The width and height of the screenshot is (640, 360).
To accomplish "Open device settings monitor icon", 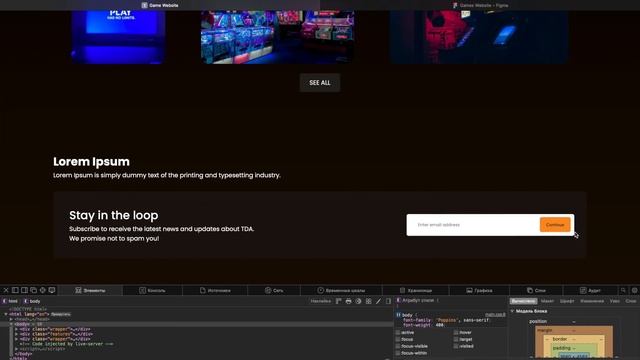I will (52, 290).
